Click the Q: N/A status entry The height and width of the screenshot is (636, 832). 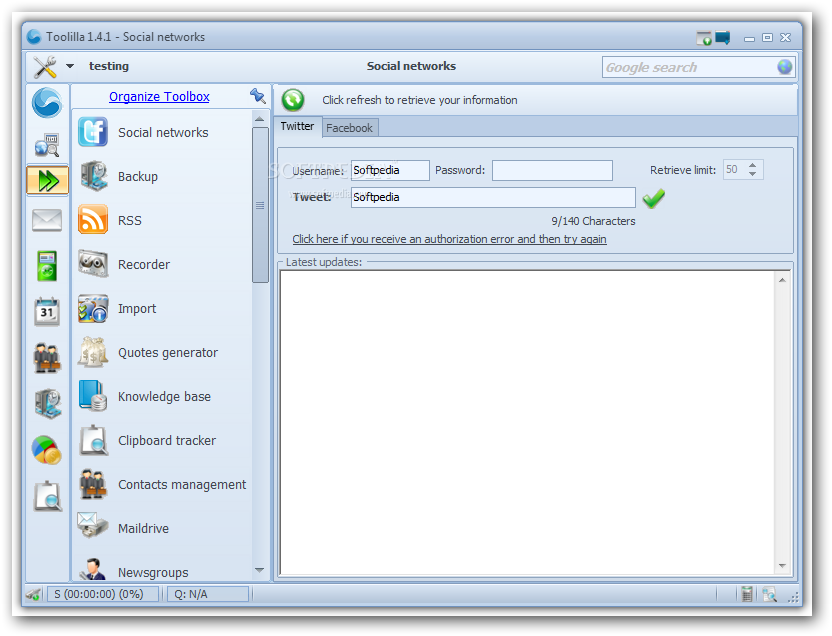coord(208,594)
